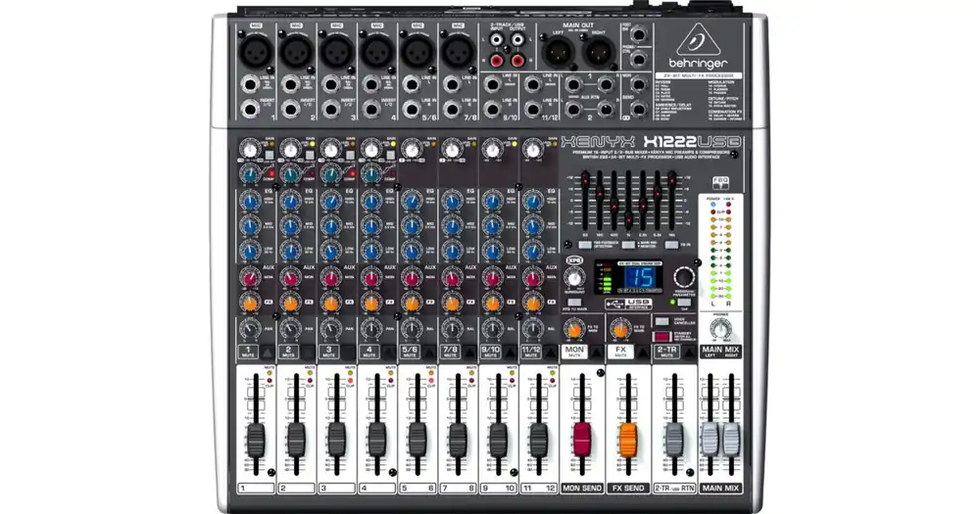The height and width of the screenshot is (514, 980).
Task: Click the Aux Return 1 left jack
Action: coord(572,84)
